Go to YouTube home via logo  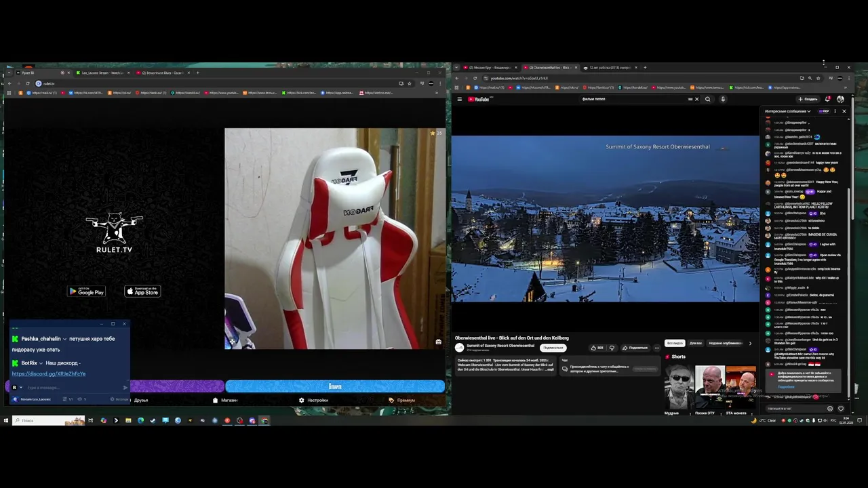(x=479, y=99)
